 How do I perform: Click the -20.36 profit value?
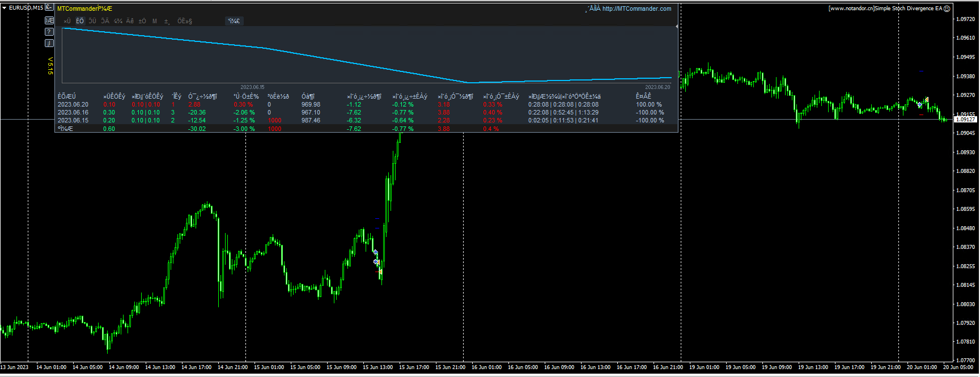click(197, 112)
